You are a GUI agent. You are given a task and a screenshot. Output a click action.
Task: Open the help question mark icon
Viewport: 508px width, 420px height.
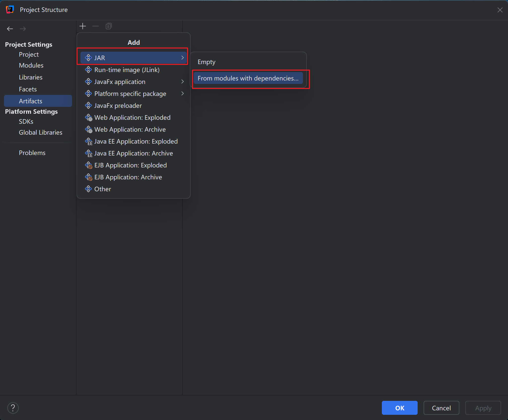point(13,408)
